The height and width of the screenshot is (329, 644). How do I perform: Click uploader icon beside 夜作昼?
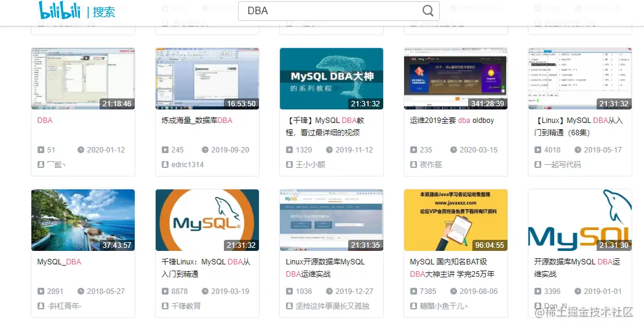(x=413, y=164)
